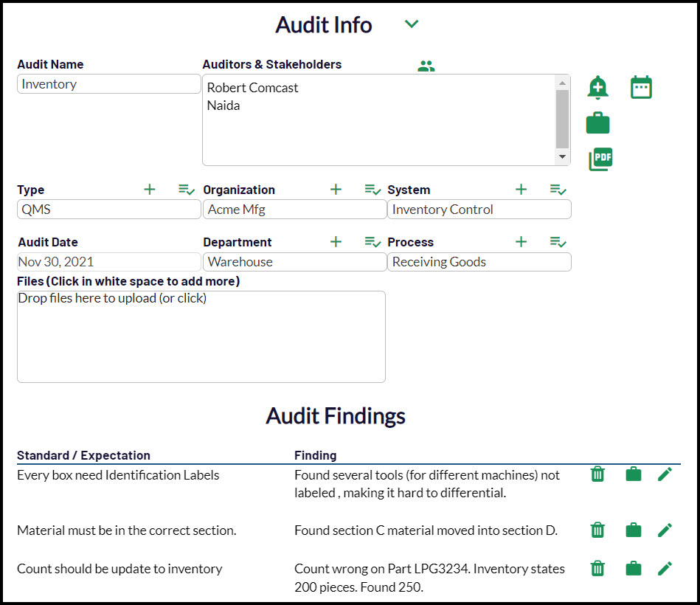Add a new Type with the plus icon
This screenshot has width=700, height=605.
coord(150,190)
